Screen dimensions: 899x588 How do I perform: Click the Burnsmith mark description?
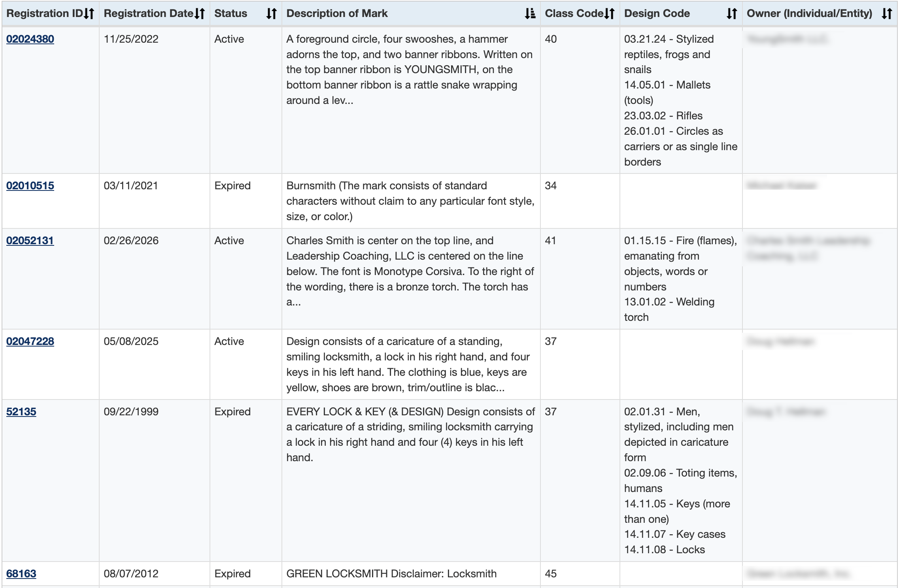click(410, 201)
